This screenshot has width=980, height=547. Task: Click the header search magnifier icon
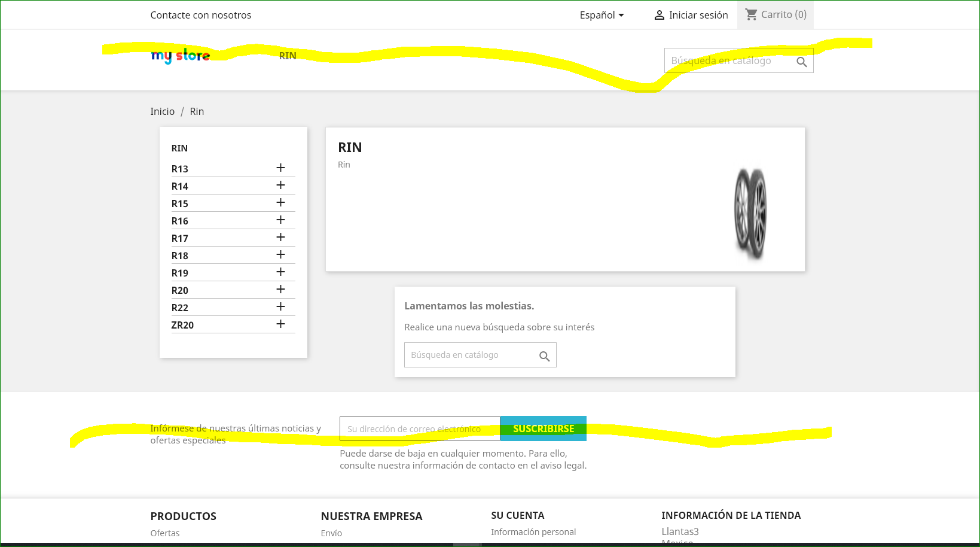(802, 62)
